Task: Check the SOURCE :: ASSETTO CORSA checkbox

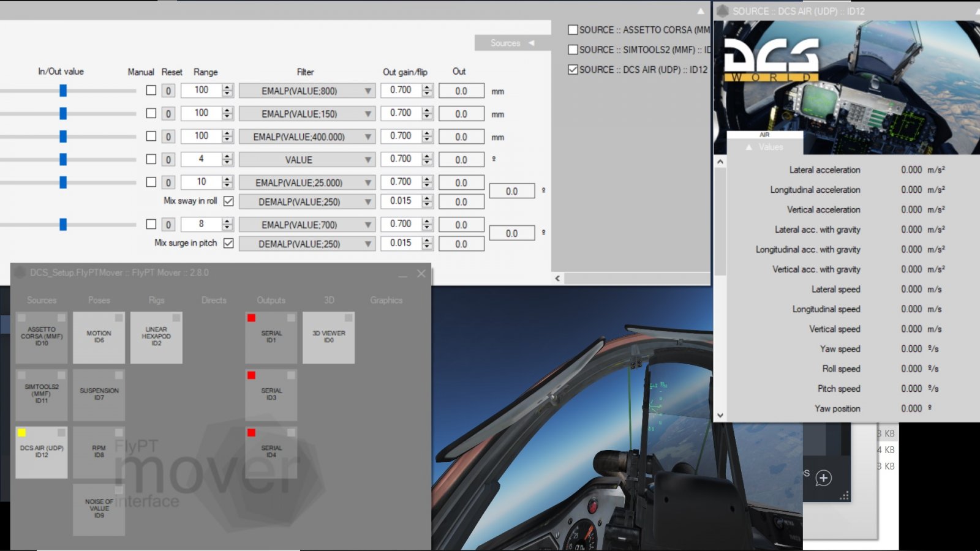Action: pos(573,29)
